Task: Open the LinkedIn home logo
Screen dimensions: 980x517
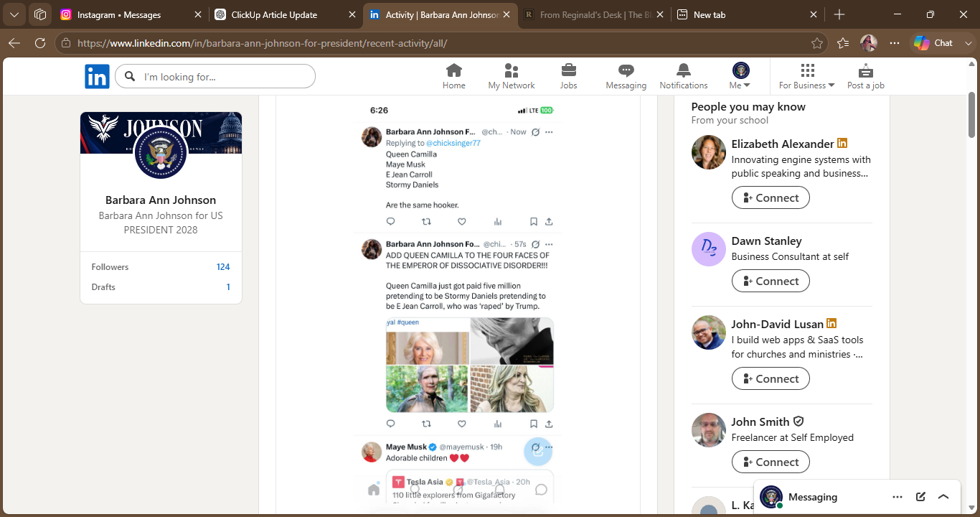Action: [97, 76]
